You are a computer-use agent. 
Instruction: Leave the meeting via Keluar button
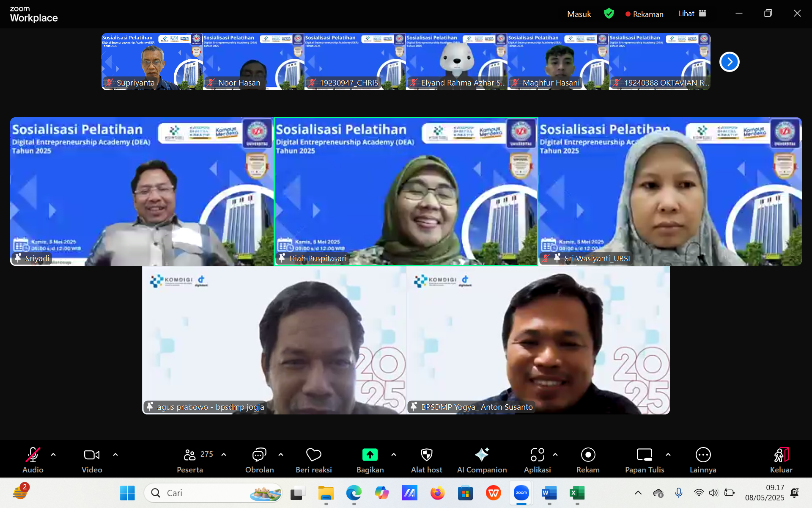point(781,455)
